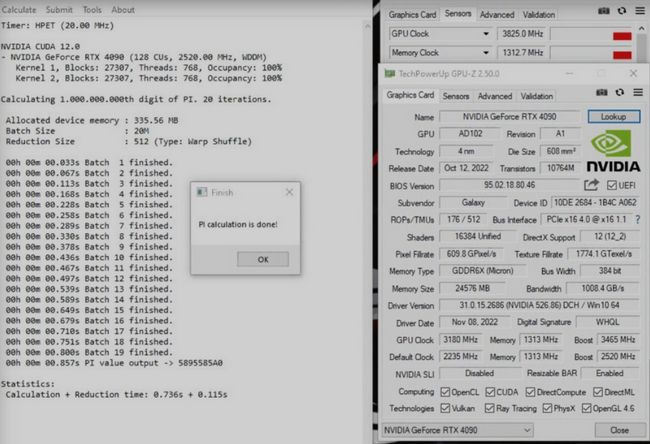This screenshot has height=444, width=650.
Task: Click the GPU field AD102
Action: coord(470,133)
